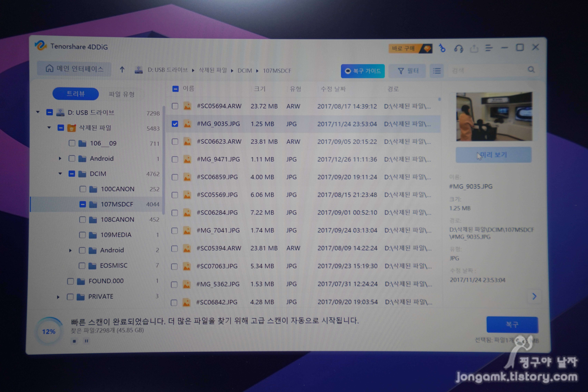Sort by the 크기 size column header
Screen dimensions: 588x392
pos(260,89)
